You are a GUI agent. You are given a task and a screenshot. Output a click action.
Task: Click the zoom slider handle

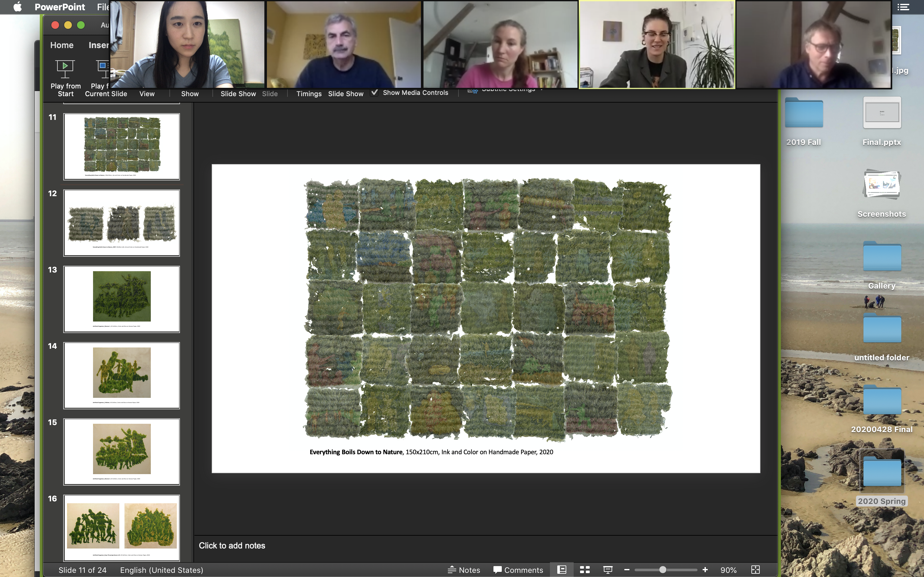tap(663, 570)
